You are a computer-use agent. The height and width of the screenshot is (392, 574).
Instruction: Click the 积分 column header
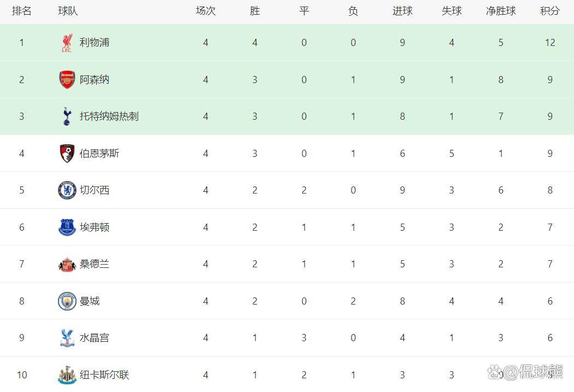[550, 11]
